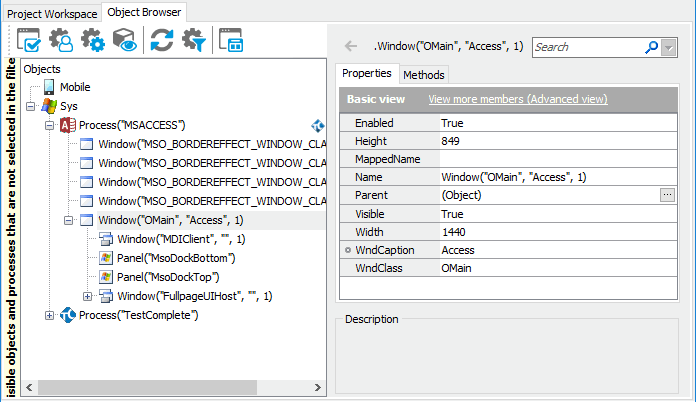Click the gear with user toolbar icon
Image resolution: width=696 pixels, height=402 pixels.
click(62, 41)
